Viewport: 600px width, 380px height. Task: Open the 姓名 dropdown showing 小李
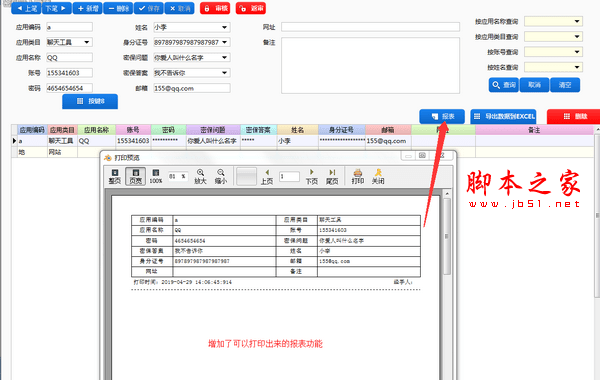click(224, 27)
